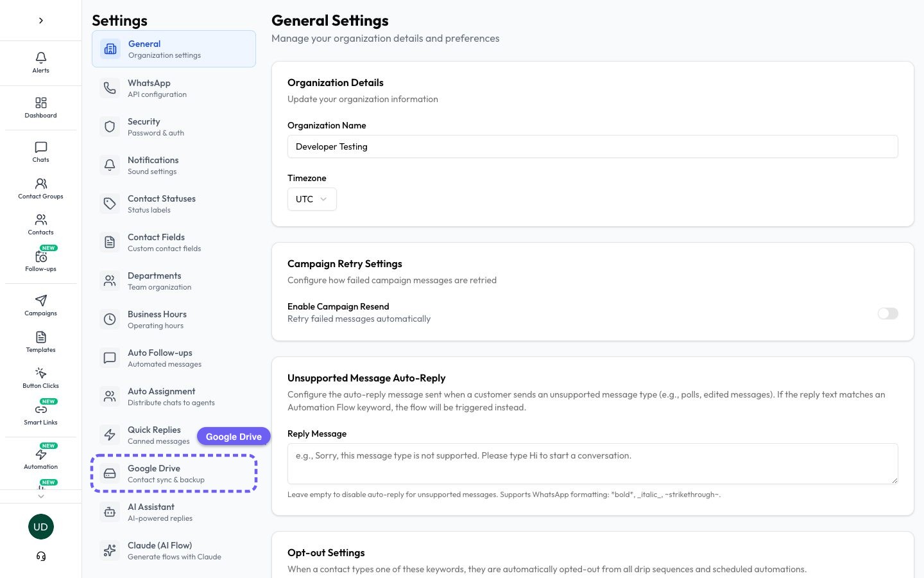Open Contacts people icon
This screenshot has height=578, width=924.
click(41, 220)
